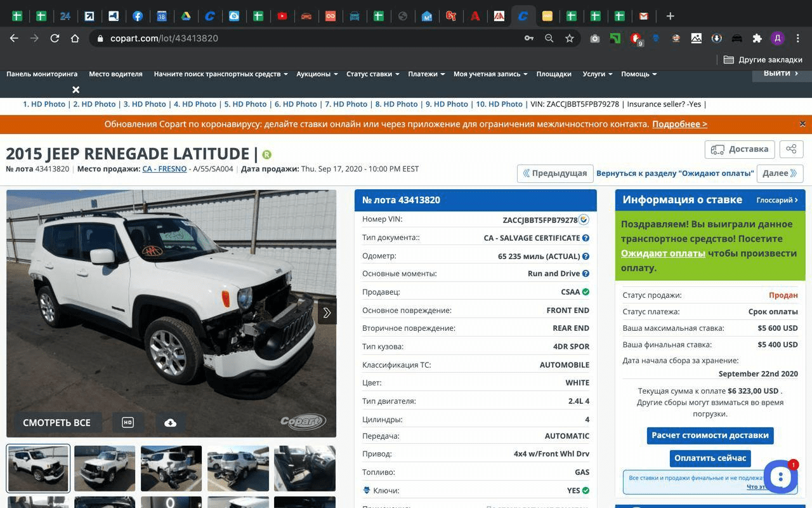Image resolution: width=812 pixels, height=508 pixels.
Task: Click Вернуться к разделу Ожидают оплаты link
Action: (675, 173)
